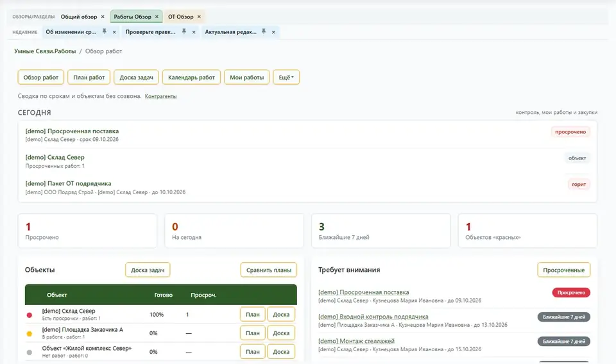The height and width of the screenshot is (364, 616).
Task: Open recent item Об изменении ср...
Action: click(x=71, y=32)
